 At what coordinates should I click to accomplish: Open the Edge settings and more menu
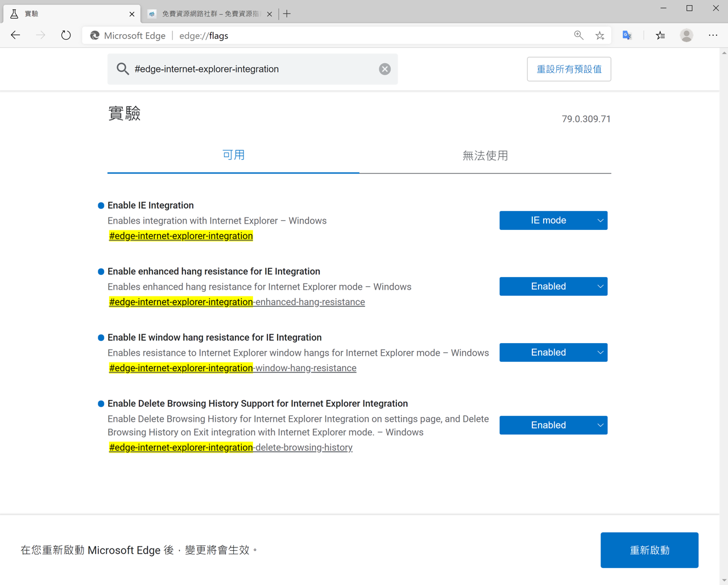[713, 35]
